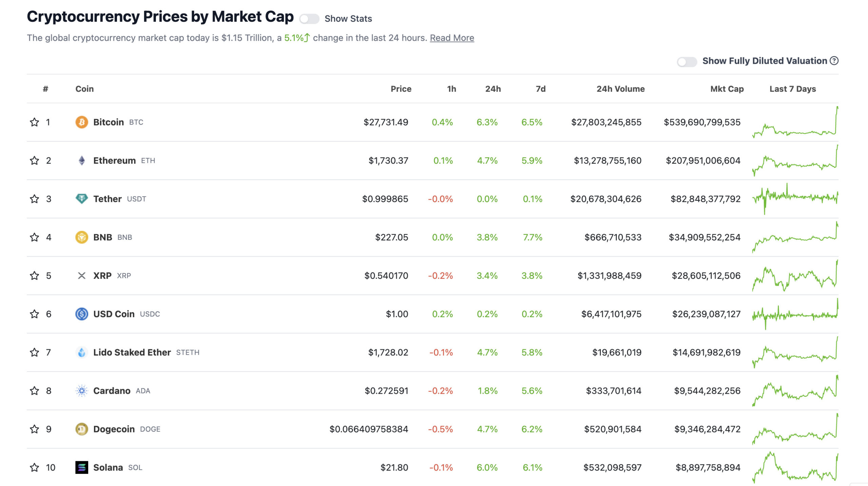Click Ethereum market cap $207,951,006,604

pos(703,160)
